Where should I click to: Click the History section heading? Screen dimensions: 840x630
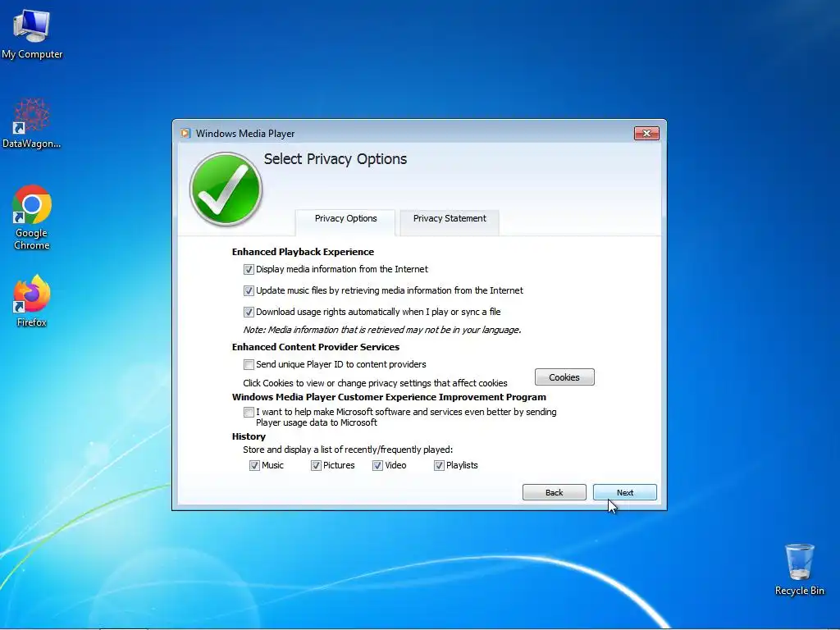click(249, 436)
